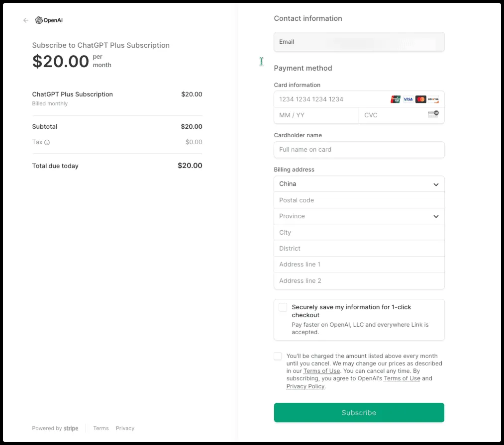Enable securely save my information checkbox
This screenshot has height=445, width=504.
283,307
